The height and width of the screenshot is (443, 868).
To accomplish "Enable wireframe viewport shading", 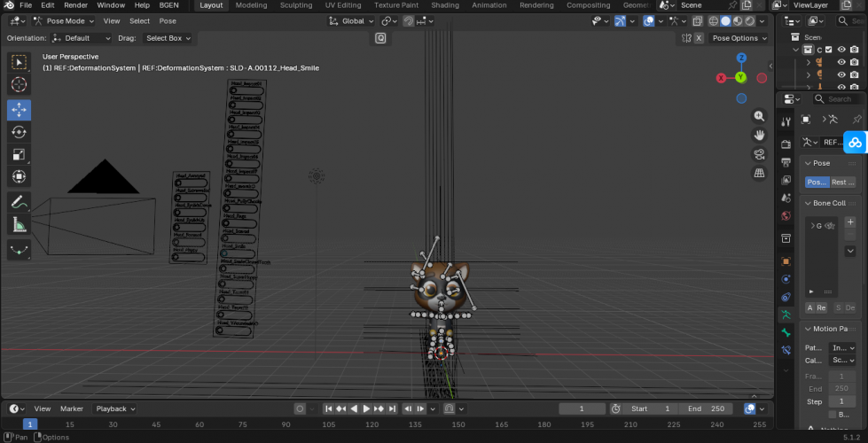I will pos(714,21).
